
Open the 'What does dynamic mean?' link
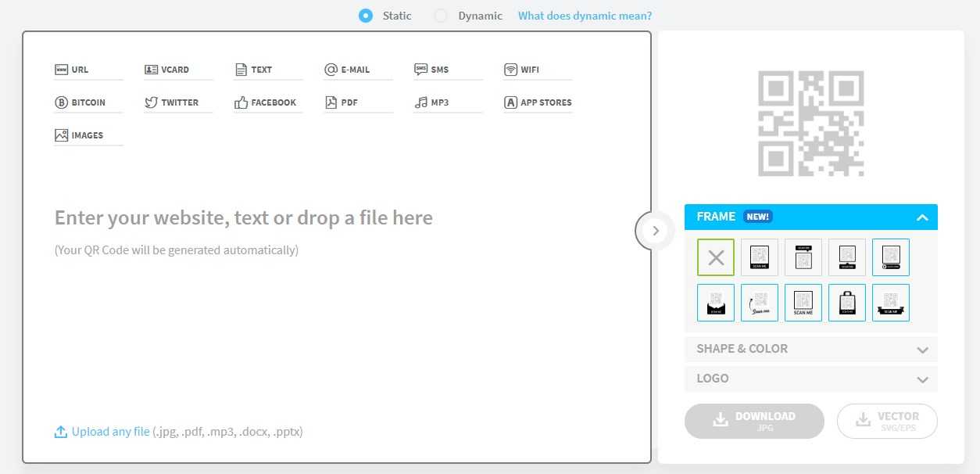(x=585, y=16)
